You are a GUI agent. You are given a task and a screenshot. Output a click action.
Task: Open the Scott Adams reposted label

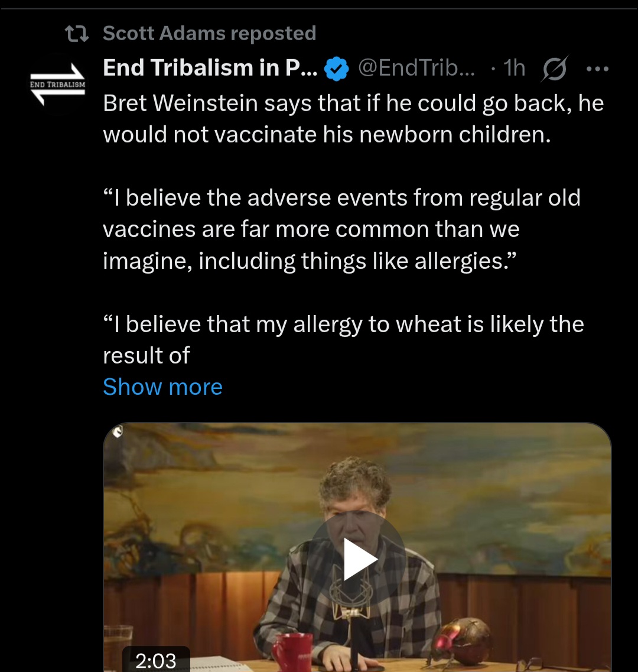point(209,34)
